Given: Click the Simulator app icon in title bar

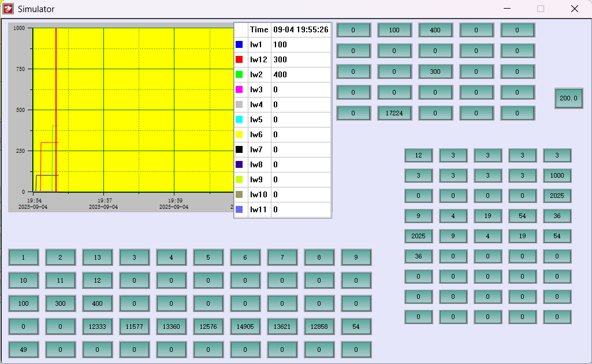Looking at the screenshot, I should click(x=8, y=9).
